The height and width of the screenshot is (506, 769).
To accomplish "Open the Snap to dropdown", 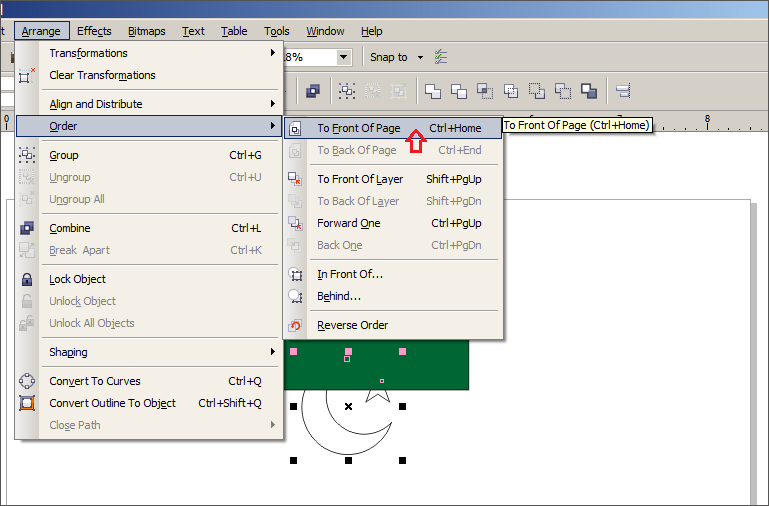I will click(420, 58).
